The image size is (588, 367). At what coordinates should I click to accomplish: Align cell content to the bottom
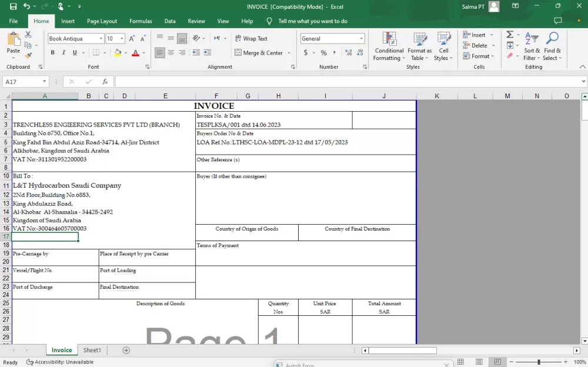tap(182, 38)
